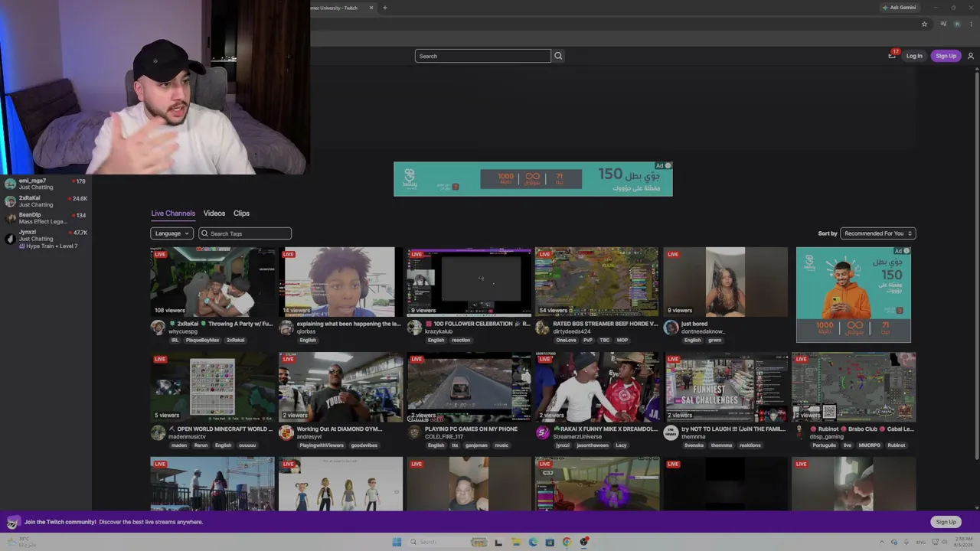Select the ganjaman tag

pos(475,445)
